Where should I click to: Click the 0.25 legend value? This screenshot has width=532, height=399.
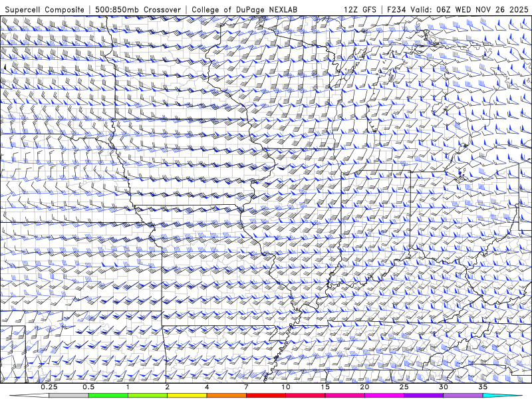pos(49,387)
